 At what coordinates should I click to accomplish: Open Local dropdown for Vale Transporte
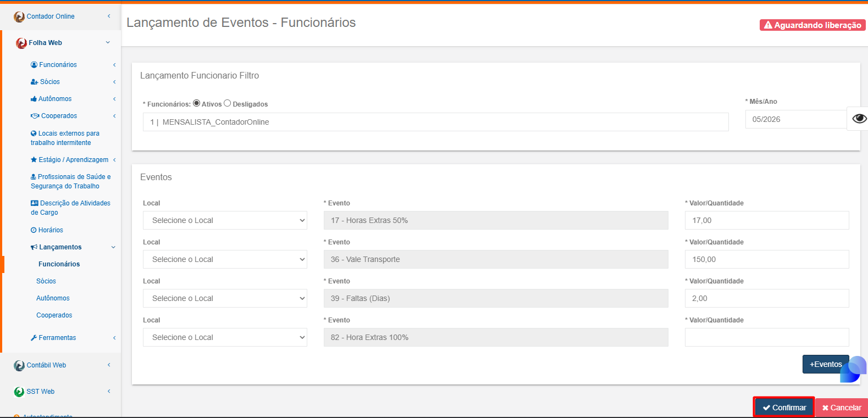coord(225,259)
